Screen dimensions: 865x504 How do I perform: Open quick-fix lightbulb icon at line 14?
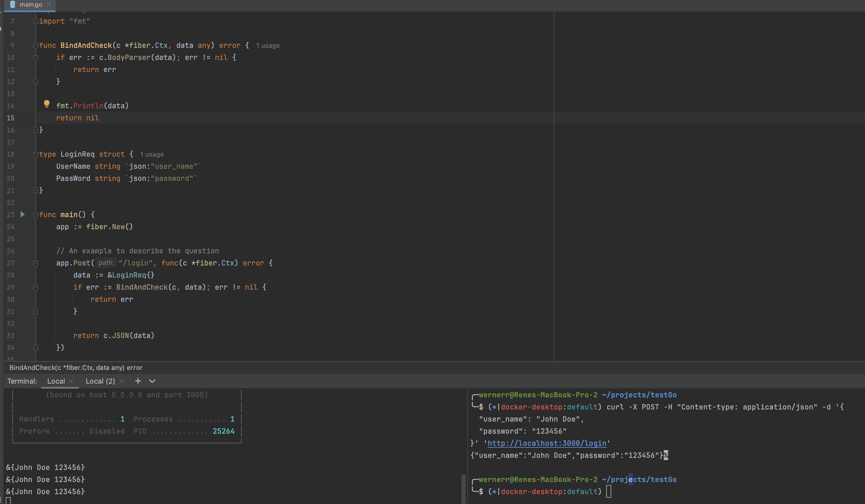pos(47,104)
